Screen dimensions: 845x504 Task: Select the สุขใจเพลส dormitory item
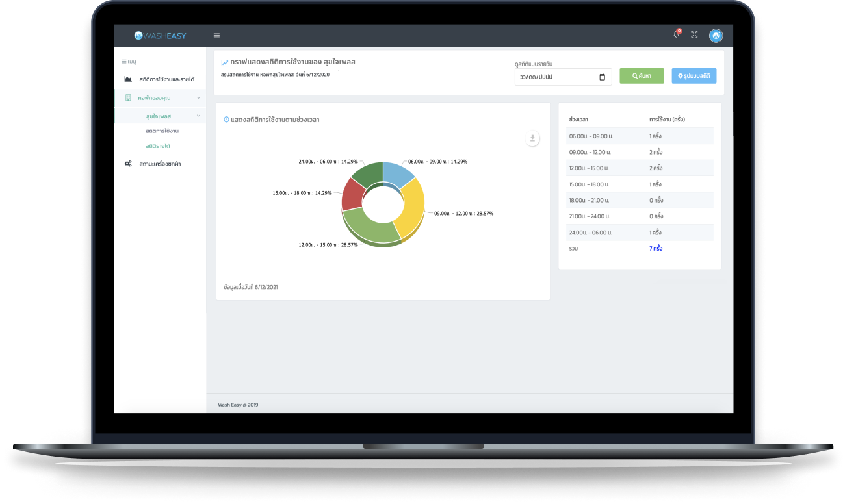click(160, 116)
